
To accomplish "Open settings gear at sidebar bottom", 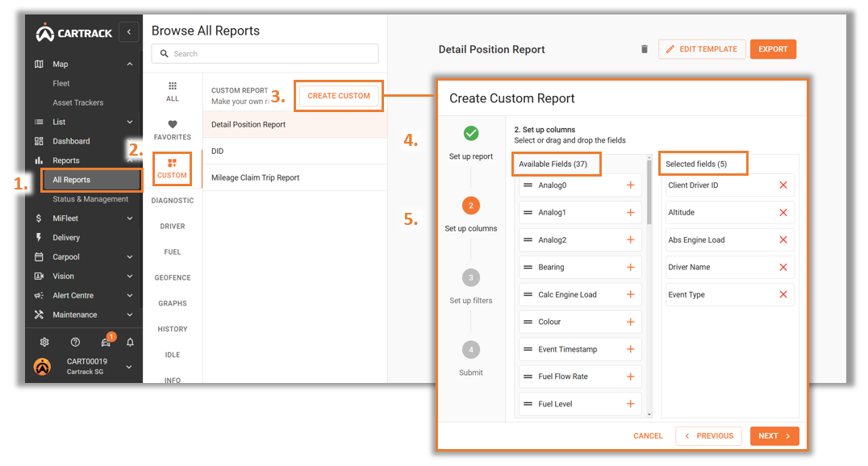I will 44,342.
